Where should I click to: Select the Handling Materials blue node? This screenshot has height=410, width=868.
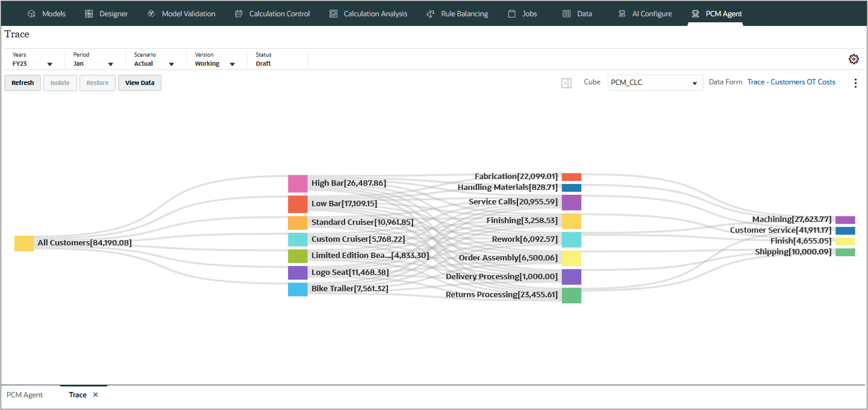[572, 188]
